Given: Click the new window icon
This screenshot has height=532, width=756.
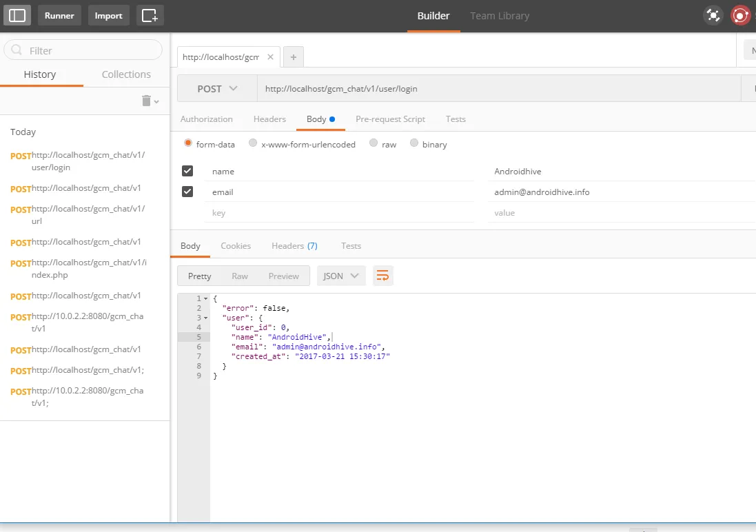Looking at the screenshot, I should tap(150, 15).
